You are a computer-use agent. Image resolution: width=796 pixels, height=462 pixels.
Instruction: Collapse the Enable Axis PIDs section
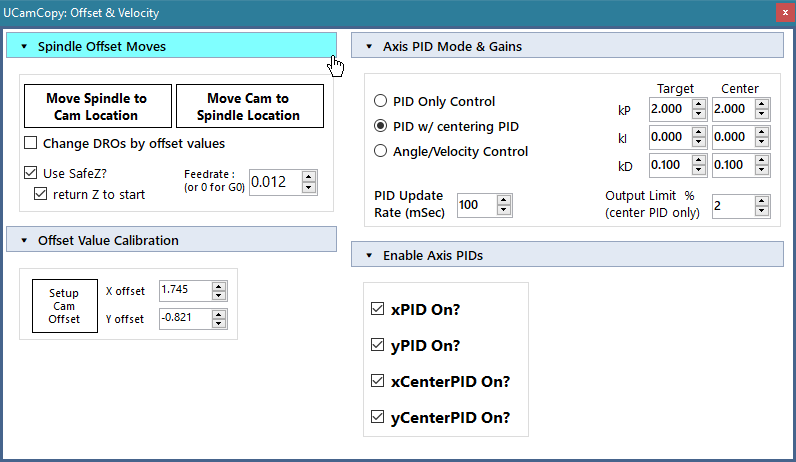[567, 255]
